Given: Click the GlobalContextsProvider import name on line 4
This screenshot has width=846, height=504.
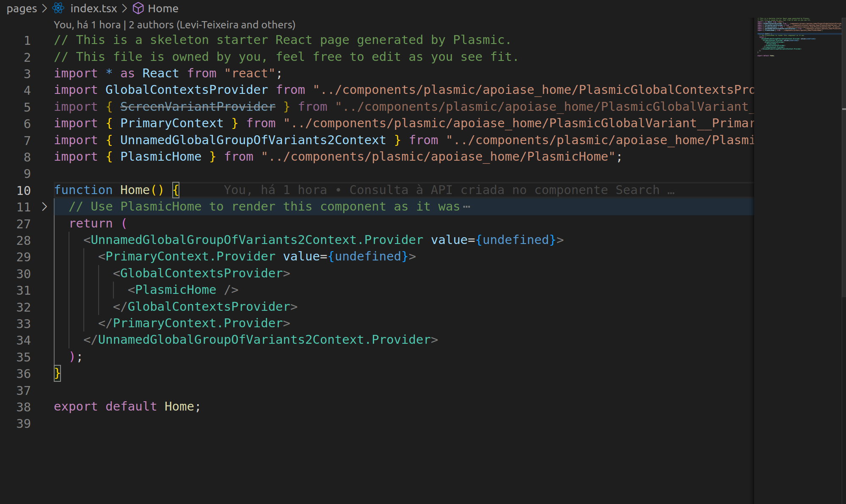Looking at the screenshot, I should (186, 90).
